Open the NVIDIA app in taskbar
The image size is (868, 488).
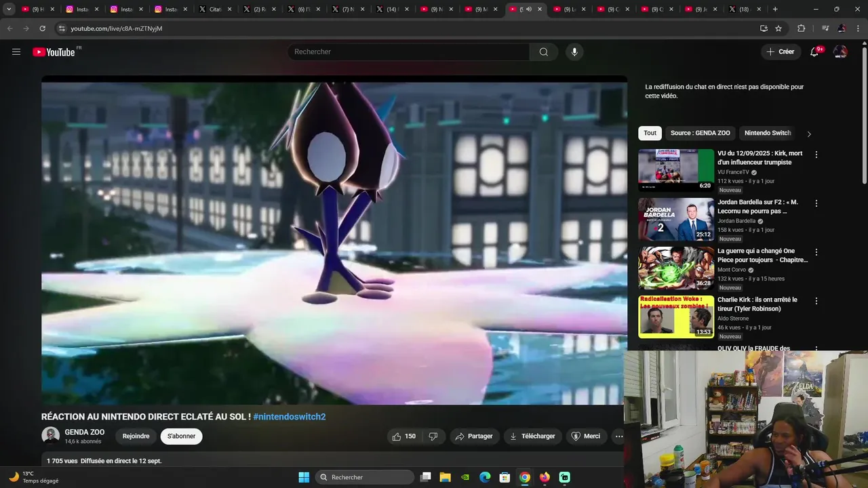coord(465,477)
